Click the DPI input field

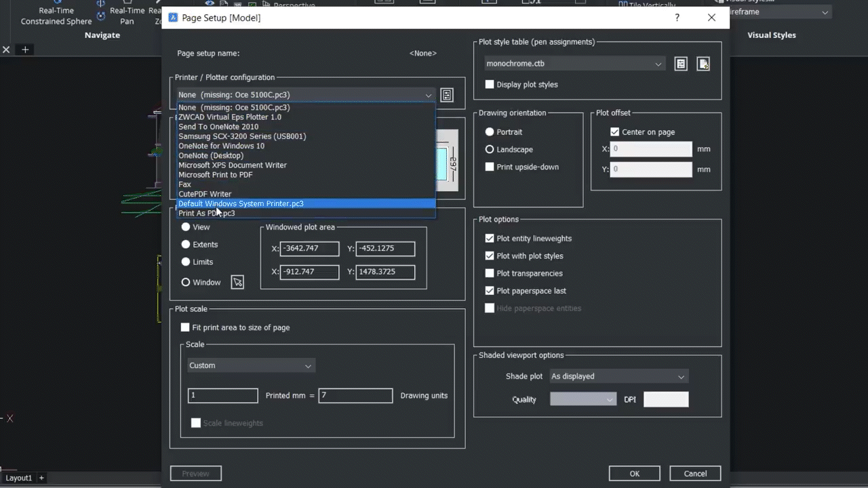click(666, 399)
